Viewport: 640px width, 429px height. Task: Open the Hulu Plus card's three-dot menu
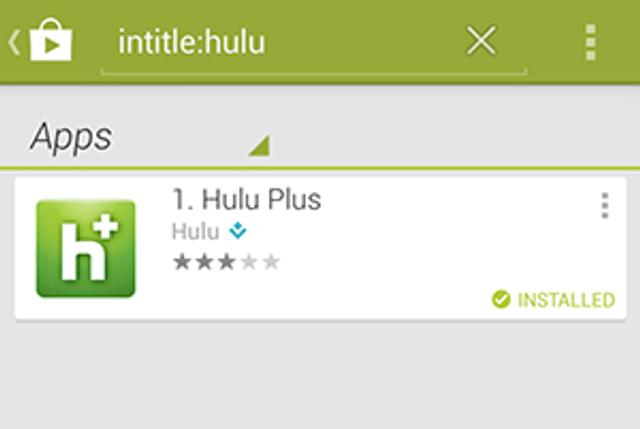point(605,206)
